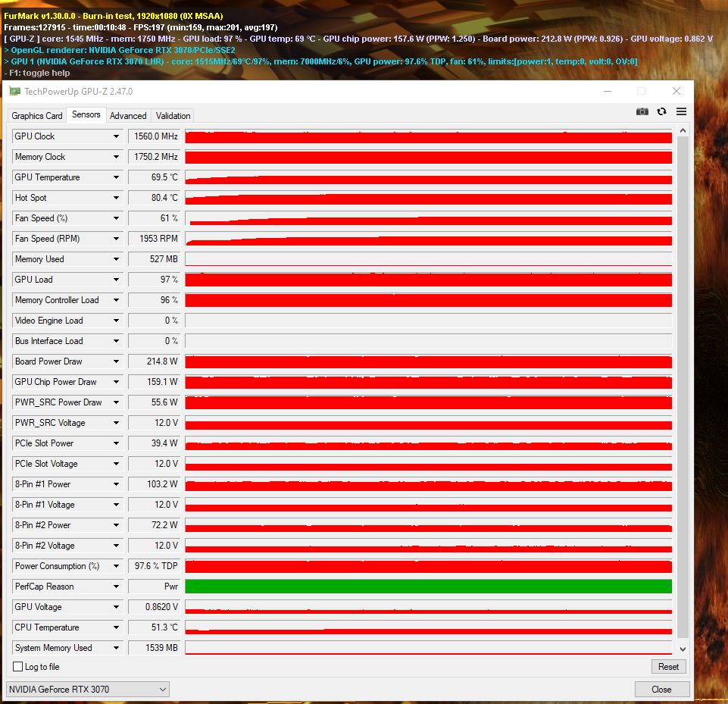Click the green PerfCap Reason graph bar

(x=429, y=586)
